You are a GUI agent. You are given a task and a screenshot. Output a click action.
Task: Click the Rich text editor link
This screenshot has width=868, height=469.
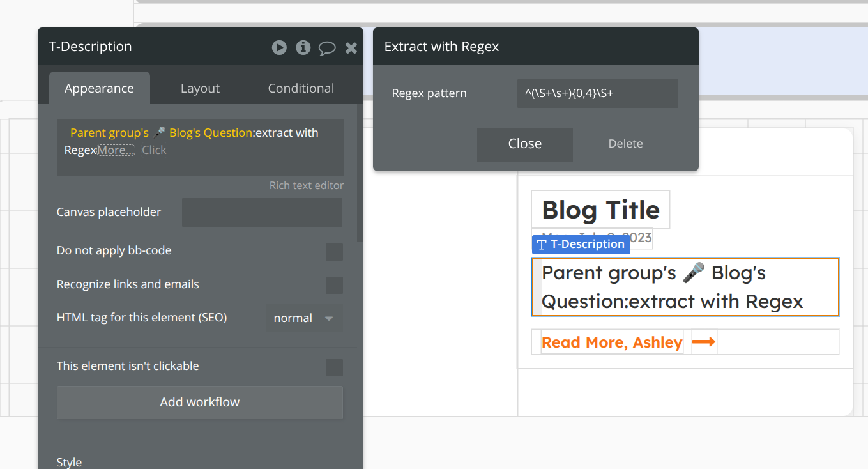(x=307, y=185)
